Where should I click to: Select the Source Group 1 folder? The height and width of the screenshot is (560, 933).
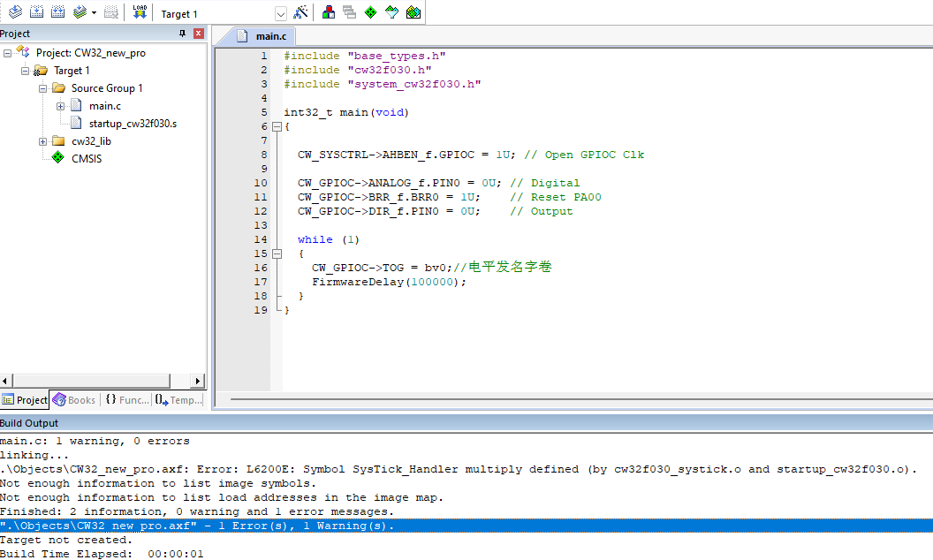107,88
